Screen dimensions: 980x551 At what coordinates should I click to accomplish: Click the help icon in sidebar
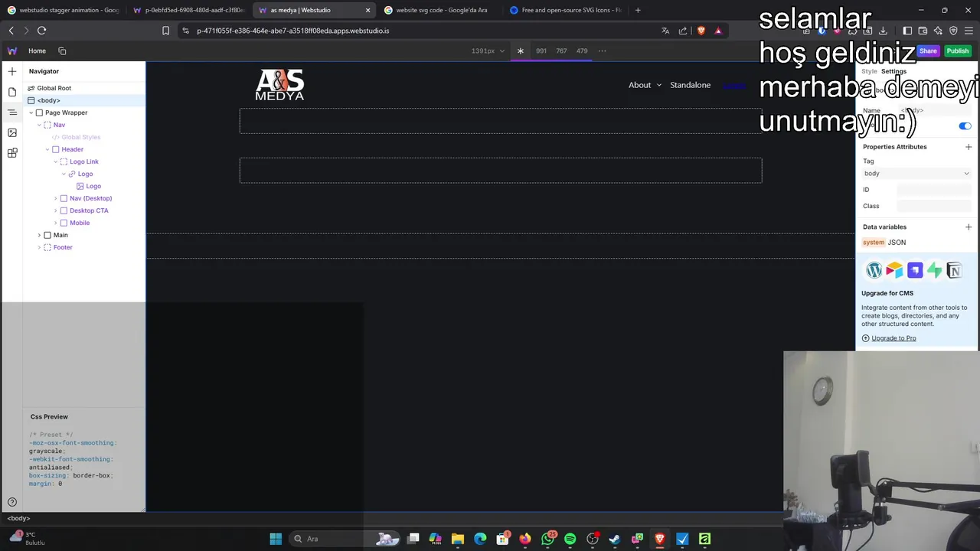coord(12,502)
